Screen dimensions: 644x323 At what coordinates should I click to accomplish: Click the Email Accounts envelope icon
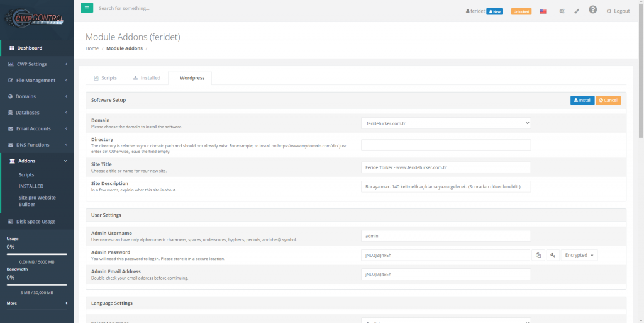coord(11,128)
